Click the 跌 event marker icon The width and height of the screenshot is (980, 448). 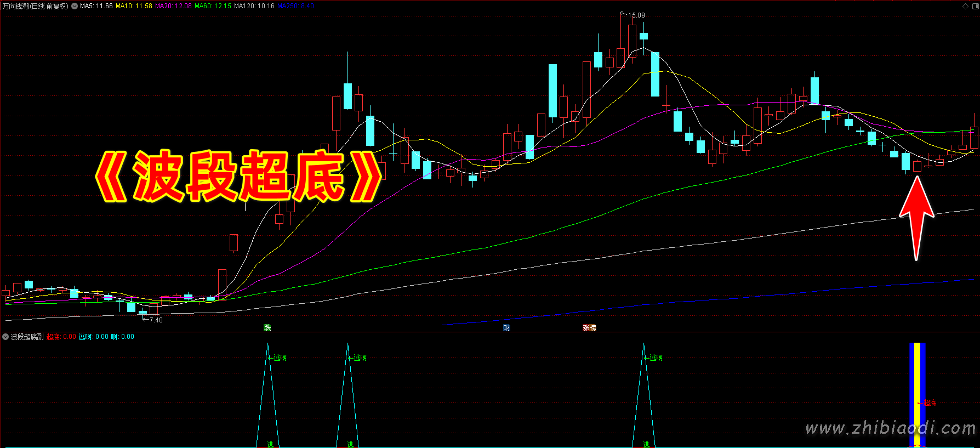267,327
